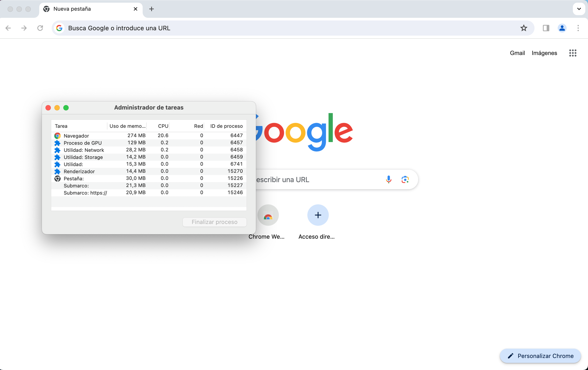The height and width of the screenshot is (370, 588).
Task: Select the Utilidad: Storage row
Action: pyautogui.click(x=149, y=157)
